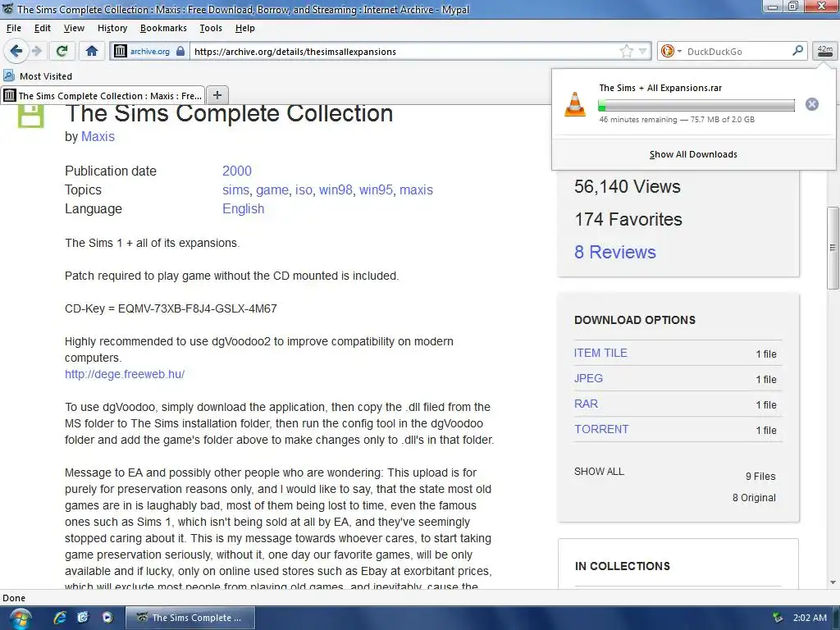Click the downloads toolbar button showing 42m

click(825, 51)
